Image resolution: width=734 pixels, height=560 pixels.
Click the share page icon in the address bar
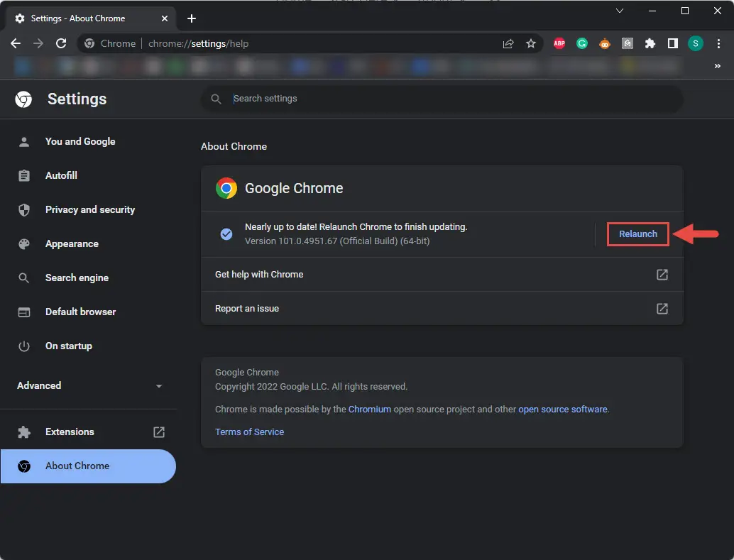[508, 43]
